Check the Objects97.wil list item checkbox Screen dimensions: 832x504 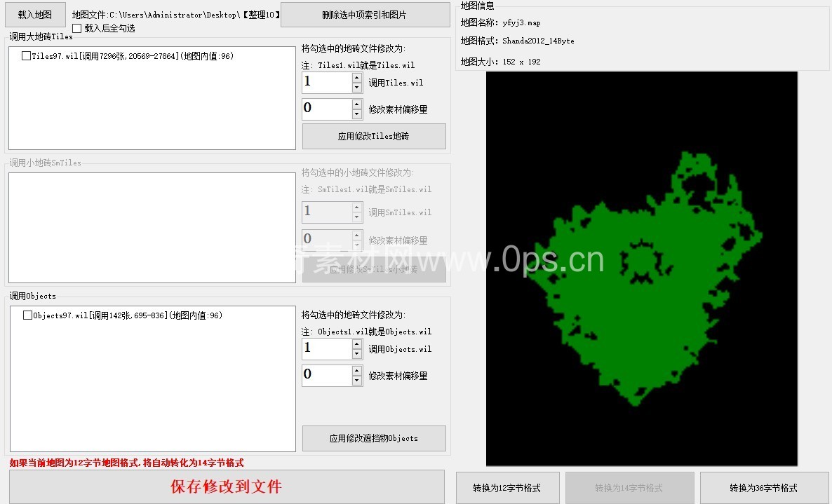(x=28, y=315)
